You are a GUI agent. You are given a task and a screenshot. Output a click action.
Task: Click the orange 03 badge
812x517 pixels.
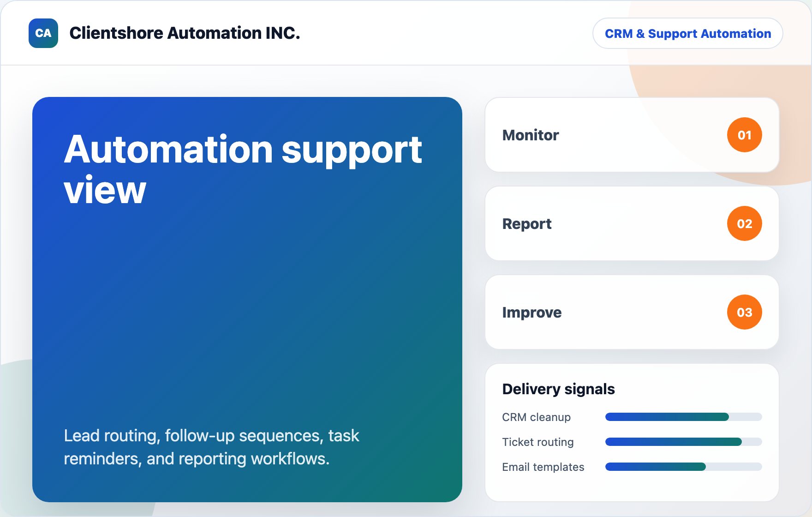click(744, 312)
